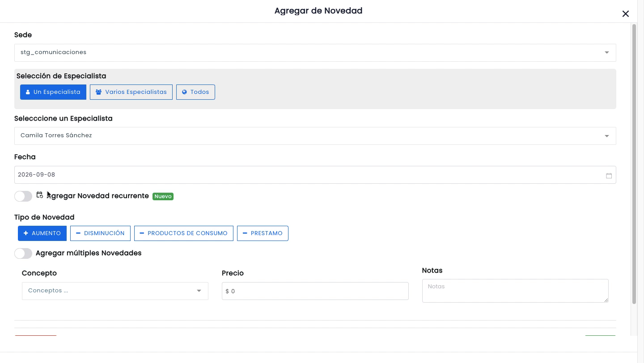The width and height of the screenshot is (644, 363).
Task: Click the single user icon on Un Especialista
Action: (28, 92)
